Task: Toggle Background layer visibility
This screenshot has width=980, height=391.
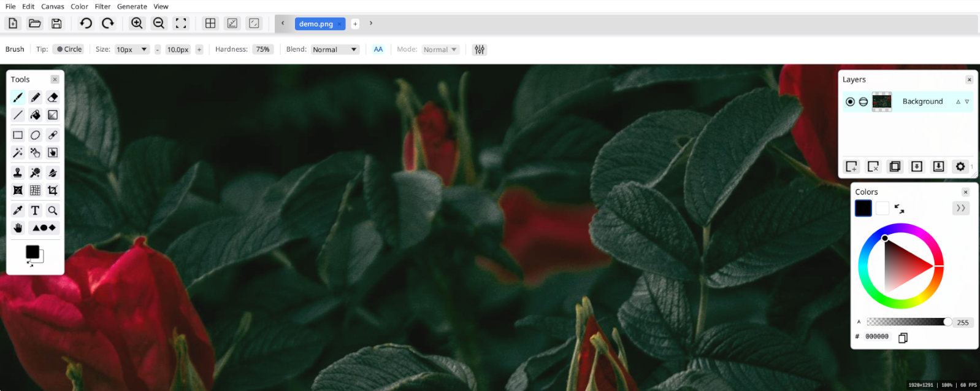Action: click(850, 102)
